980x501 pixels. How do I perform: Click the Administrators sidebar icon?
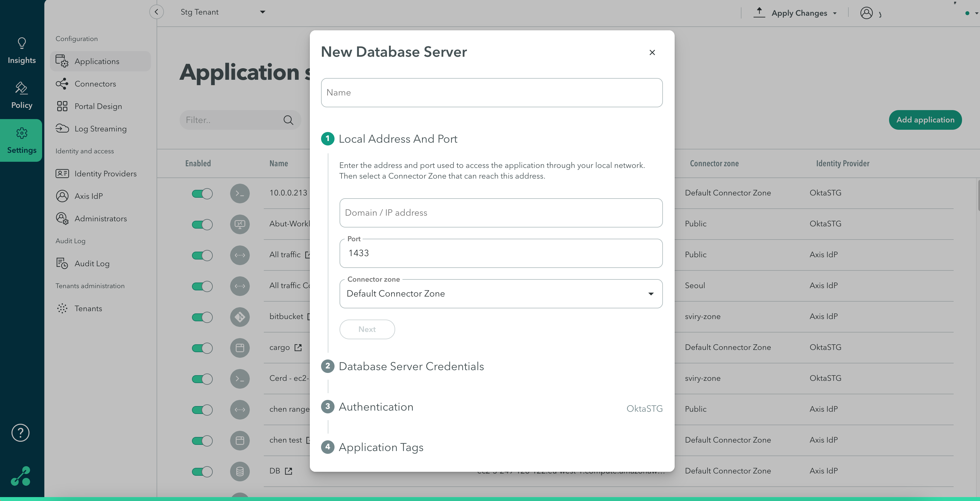point(62,218)
